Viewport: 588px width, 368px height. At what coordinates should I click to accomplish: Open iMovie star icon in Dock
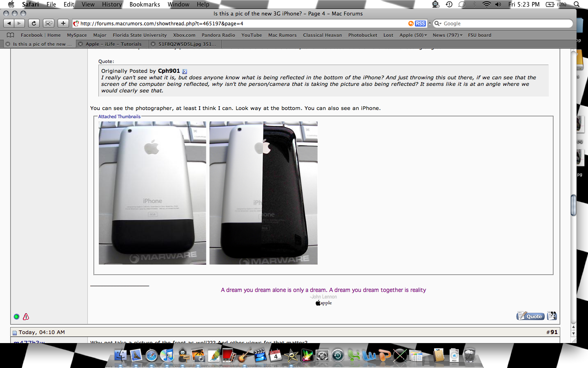[291, 355]
